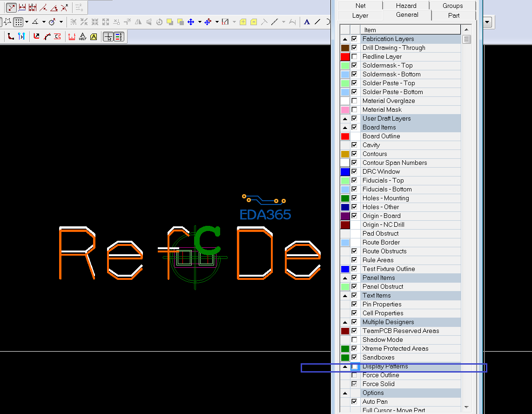Select the dot grid icon in toolbar
This screenshot has width=532, height=414.
coord(18,22)
